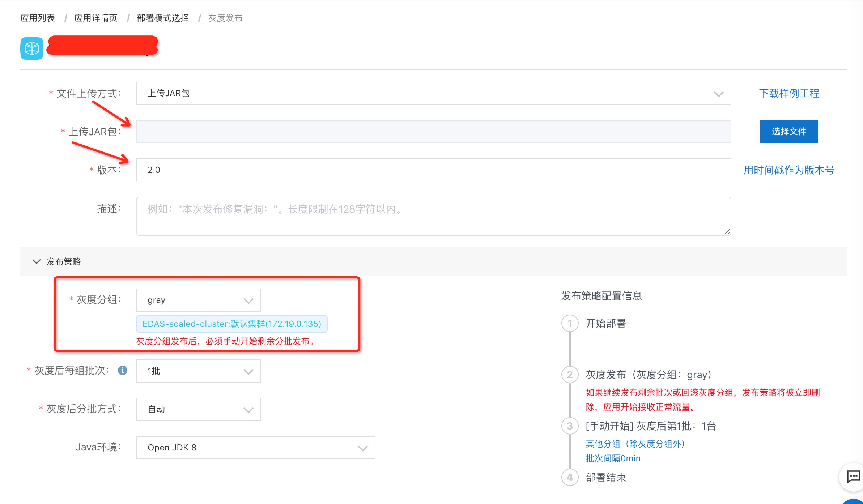Navigate to 应用详情页 breadcrumb
863x504 pixels.
point(96,18)
